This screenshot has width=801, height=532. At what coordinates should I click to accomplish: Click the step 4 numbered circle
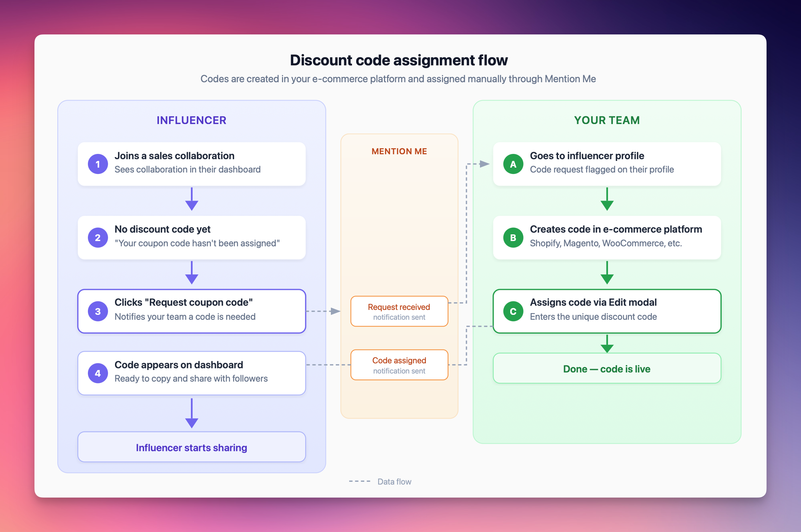click(x=98, y=373)
